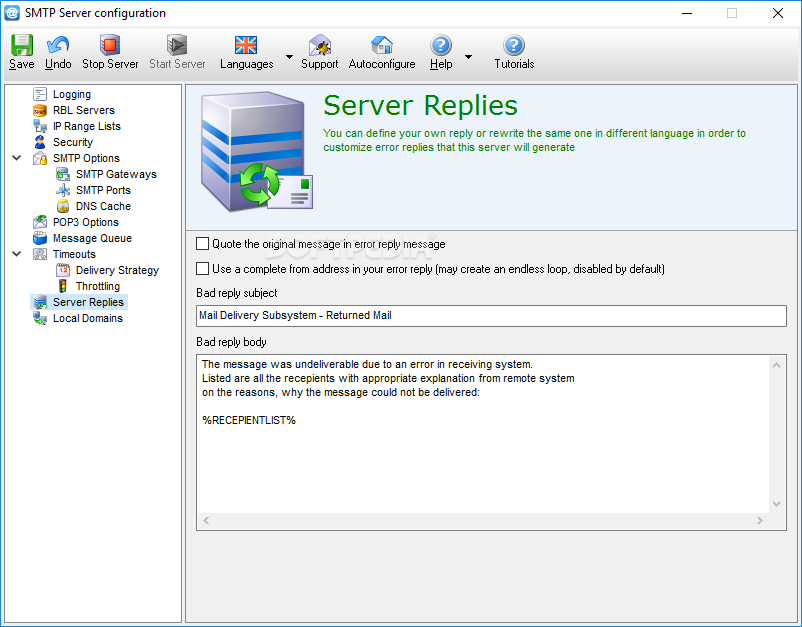Viewport: 802px width, 627px height.
Task: Open the Tutorials question mark icon
Action: pyautogui.click(x=514, y=45)
